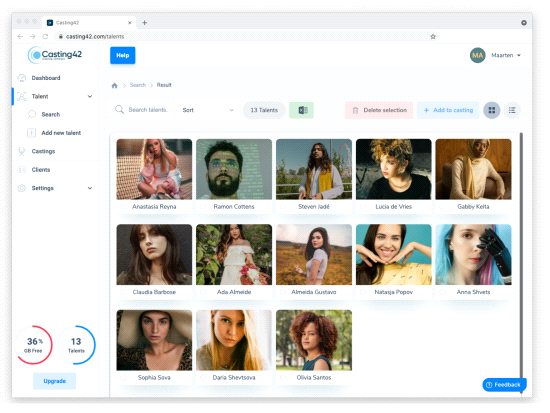Click the Clients card icon
The height and width of the screenshot is (413, 550).
[x=22, y=170]
